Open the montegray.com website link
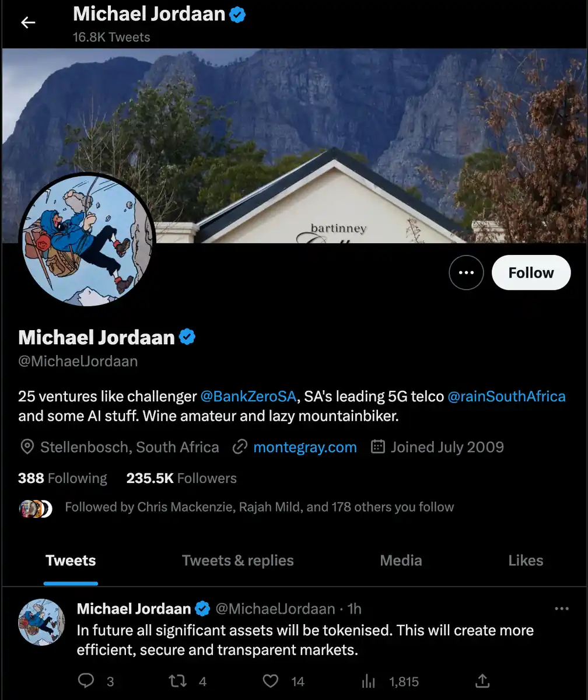The height and width of the screenshot is (700, 588). [305, 447]
